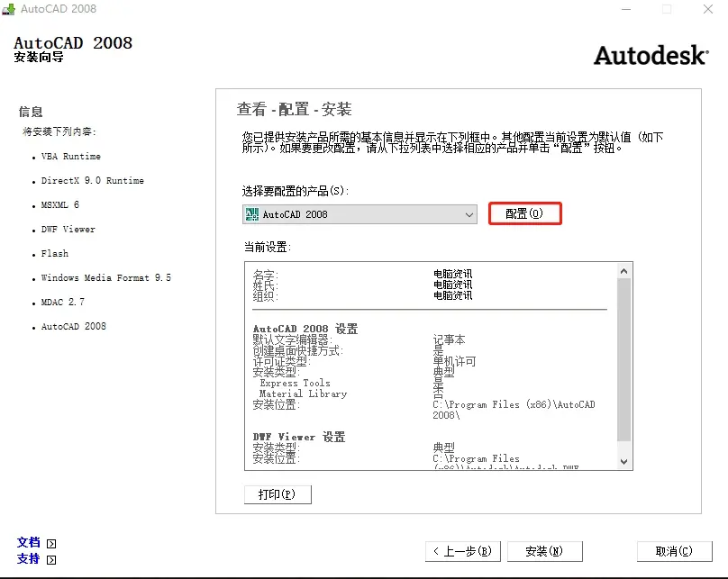Click the 配置(O) configure button
Image resolution: width=728 pixels, height=579 pixels.
click(524, 213)
